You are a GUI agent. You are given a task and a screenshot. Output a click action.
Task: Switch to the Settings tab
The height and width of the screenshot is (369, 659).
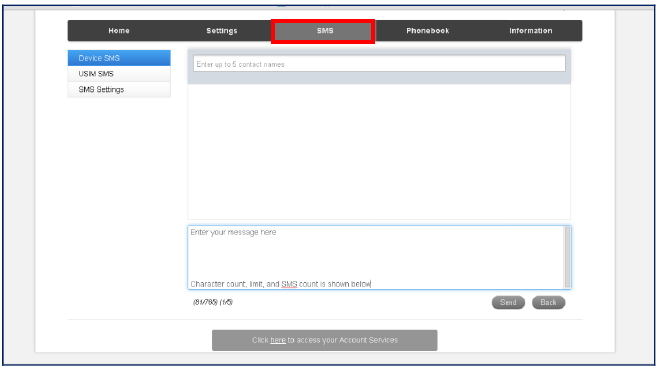pyautogui.click(x=222, y=31)
